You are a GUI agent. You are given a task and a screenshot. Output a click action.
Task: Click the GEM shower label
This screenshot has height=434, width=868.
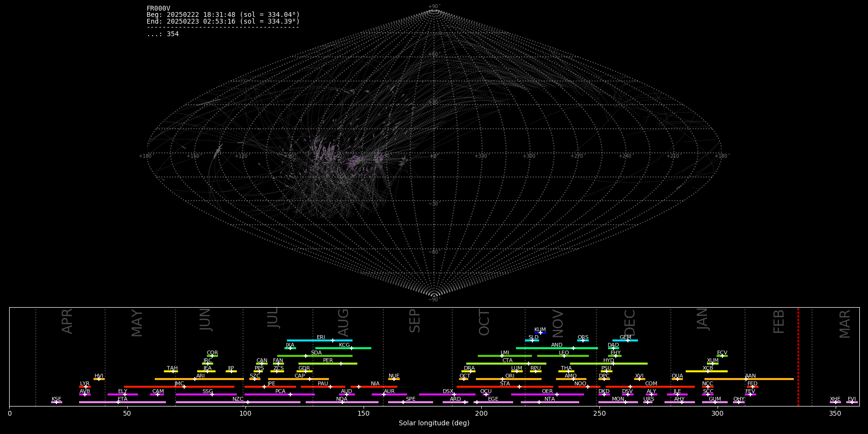tap(625, 338)
